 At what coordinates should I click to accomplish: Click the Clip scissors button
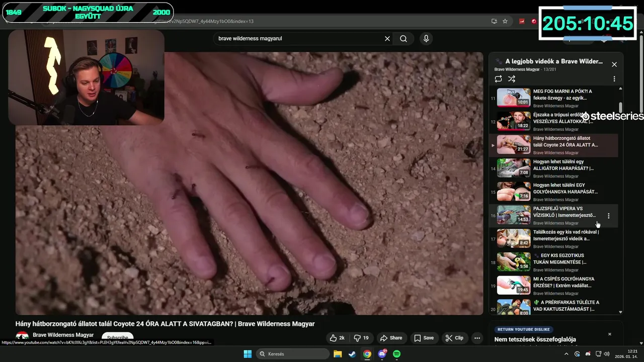(454, 338)
